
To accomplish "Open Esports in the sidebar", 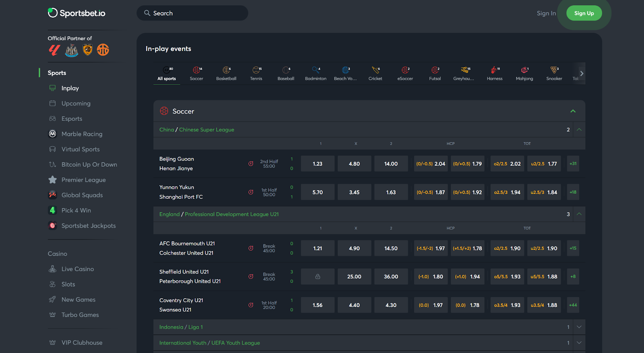I will 72,119.
